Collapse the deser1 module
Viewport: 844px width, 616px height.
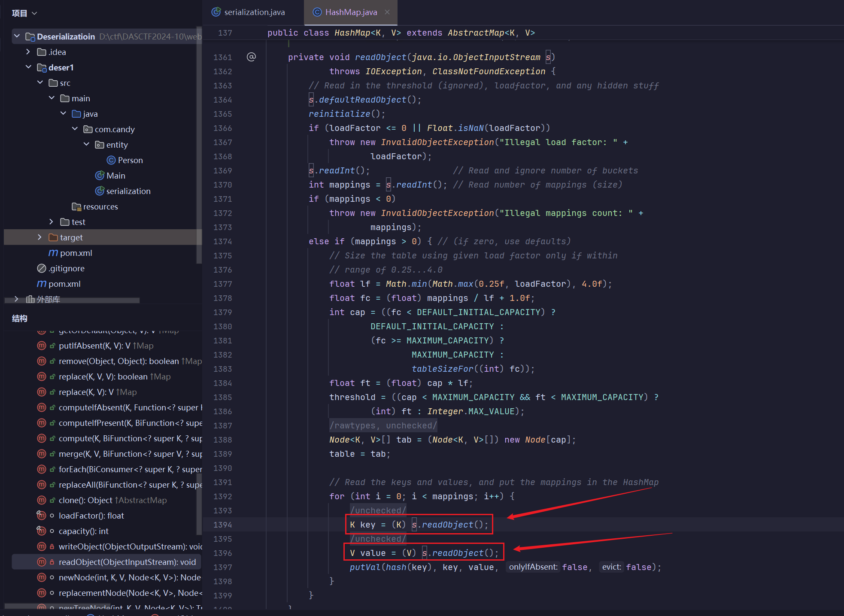(28, 67)
